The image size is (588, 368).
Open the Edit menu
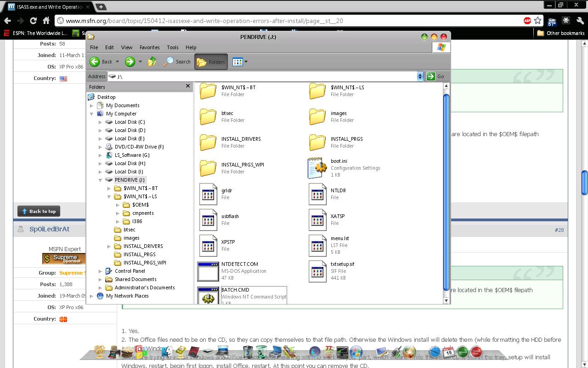click(x=109, y=47)
